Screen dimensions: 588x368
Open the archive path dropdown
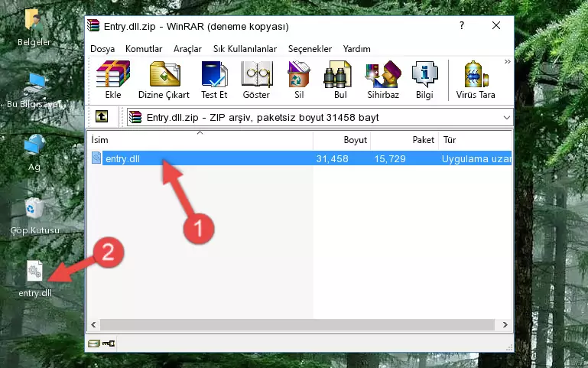(x=507, y=118)
